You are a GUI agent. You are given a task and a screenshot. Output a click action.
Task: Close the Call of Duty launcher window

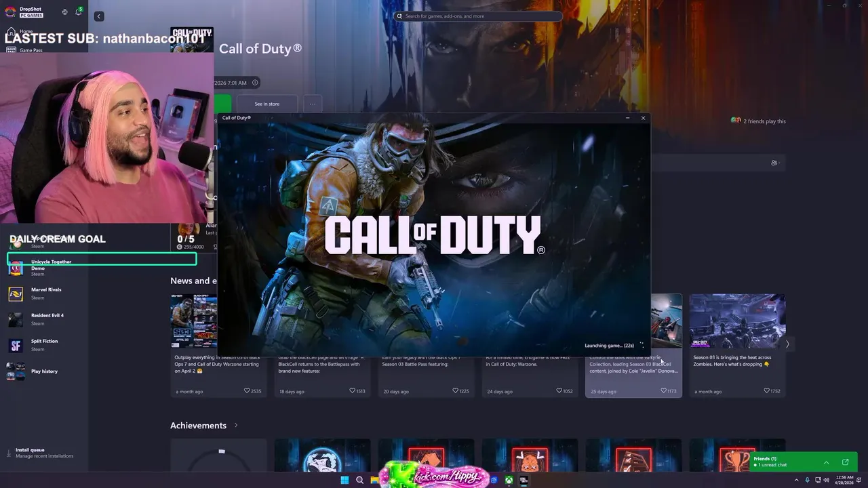643,118
